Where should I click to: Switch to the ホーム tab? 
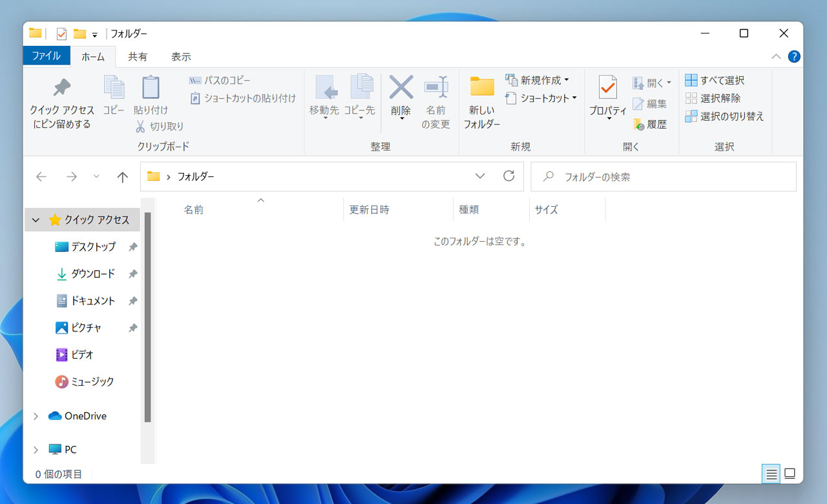(93, 57)
